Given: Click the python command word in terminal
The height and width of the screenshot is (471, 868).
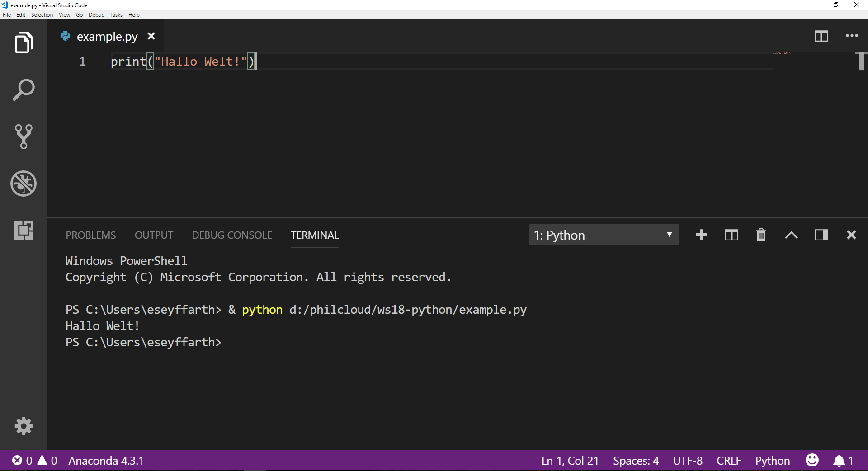Looking at the screenshot, I should (262, 310).
